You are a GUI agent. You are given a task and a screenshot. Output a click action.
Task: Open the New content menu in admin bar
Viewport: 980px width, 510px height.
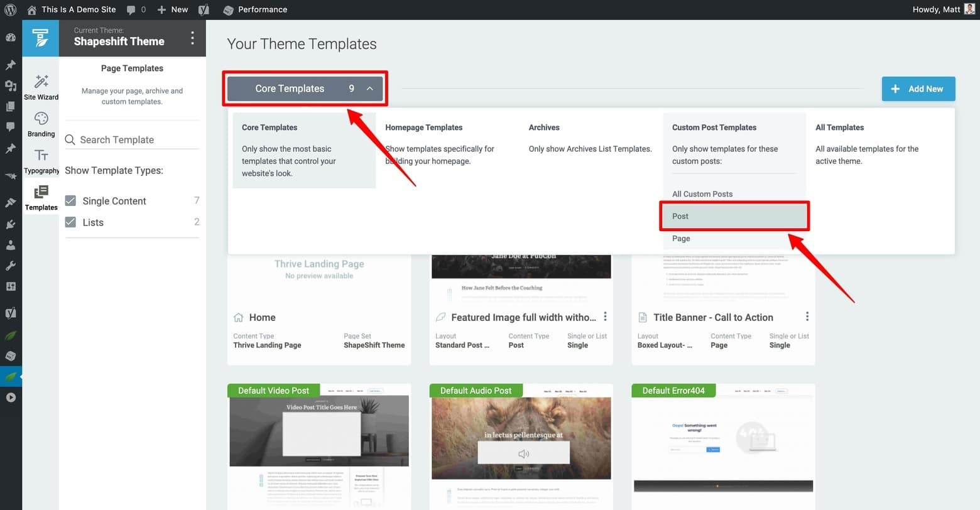pos(173,9)
